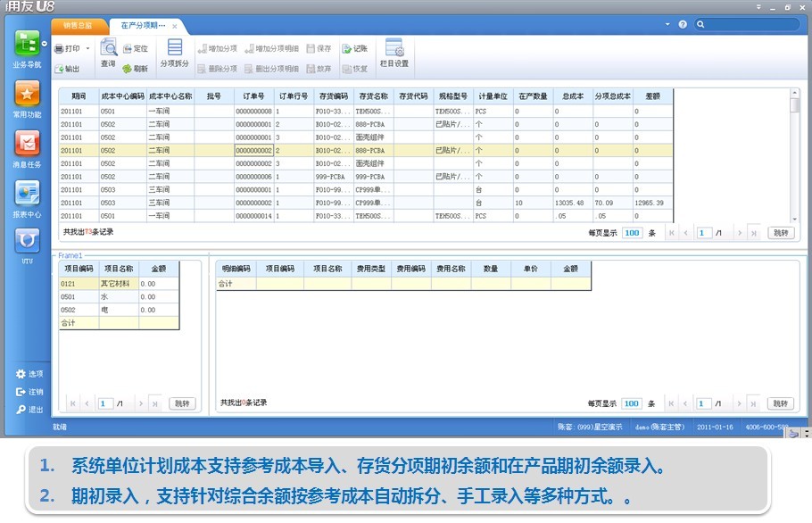This screenshot has width=812, height=523.
Task: Click 跳转 button under the main grid
Action: click(x=781, y=233)
